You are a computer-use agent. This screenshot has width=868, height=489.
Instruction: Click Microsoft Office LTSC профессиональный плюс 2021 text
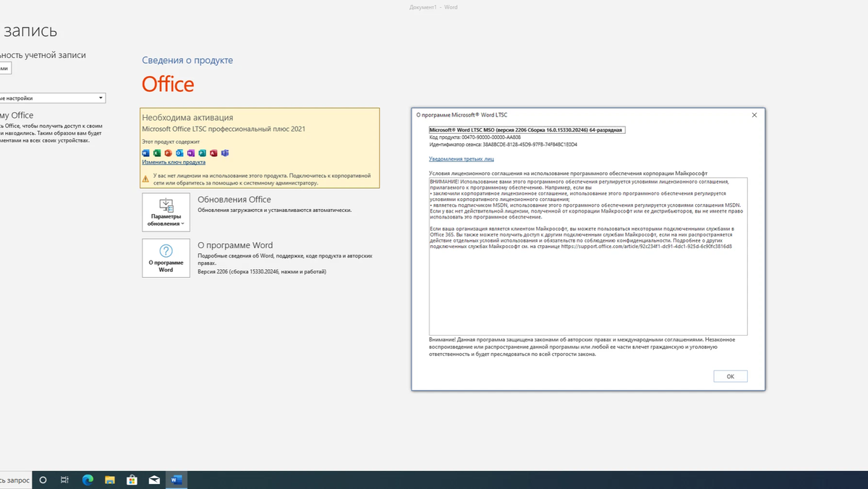pyautogui.click(x=224, y=129)
